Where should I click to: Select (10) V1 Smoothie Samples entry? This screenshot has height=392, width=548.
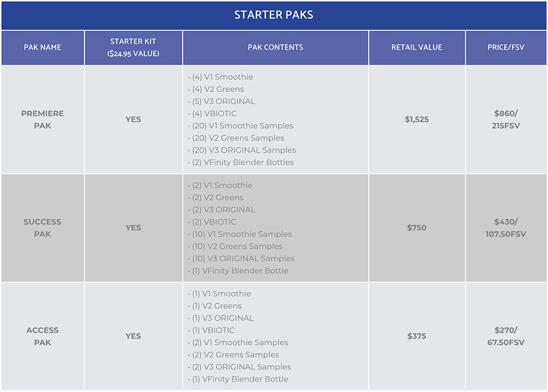(240, 234)
